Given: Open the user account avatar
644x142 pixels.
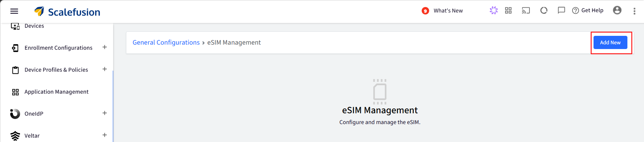Looking at the screenshot, I should 617,10.
